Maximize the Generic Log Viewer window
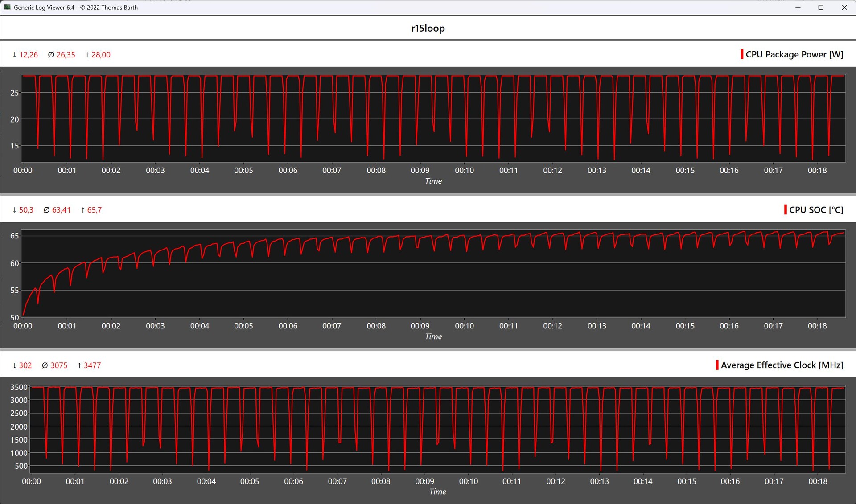Viewport: 856px width, 504px height. coord(821,8)
